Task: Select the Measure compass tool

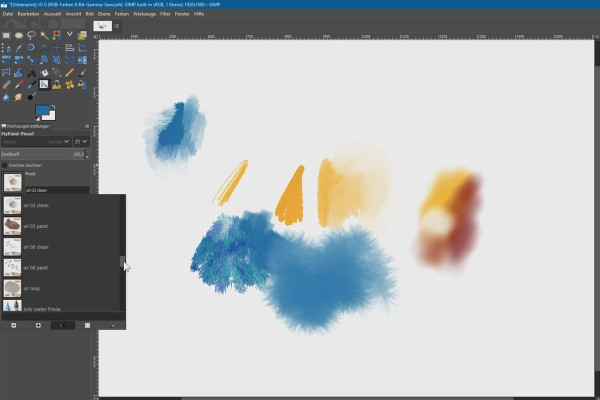Action: click(44, 47)
